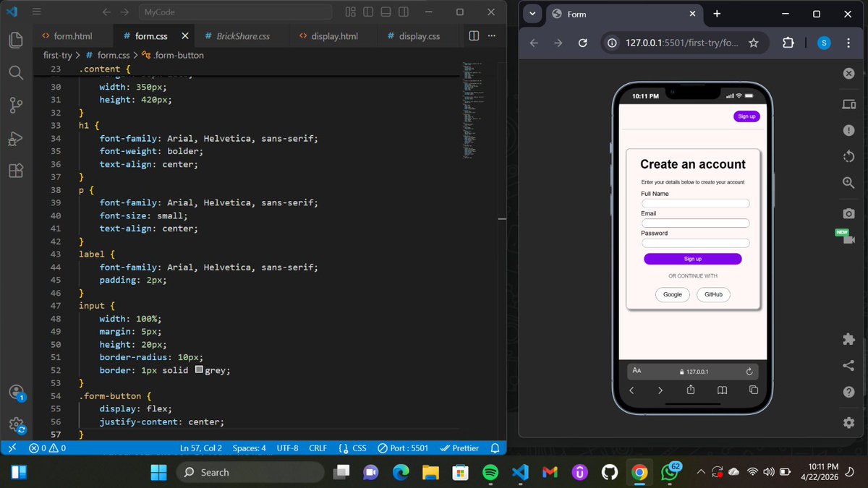The height and width of the screenshot is (488, 868).
Task: Click the first-try breadcrumb folder
Action: 59,55
